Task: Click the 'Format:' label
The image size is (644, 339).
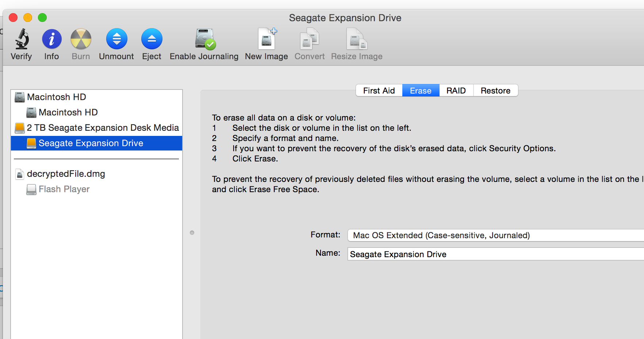Action: [325, 235]
